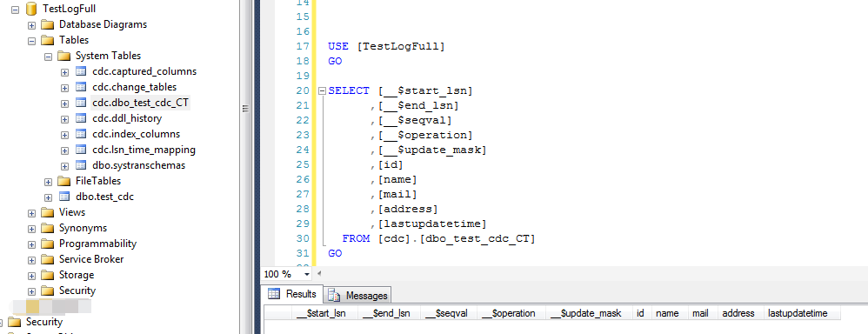Collapse the SELECT statement code outline

pos(322,90)
